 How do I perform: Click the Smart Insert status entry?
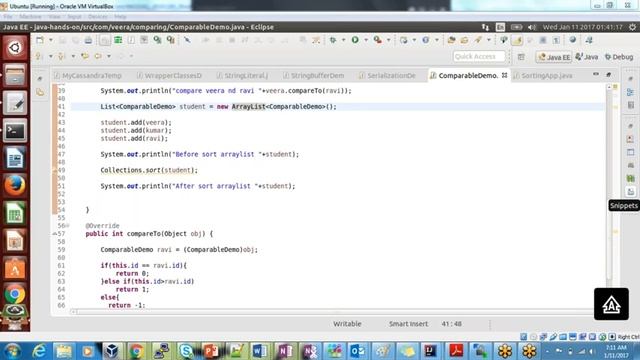(x=408, y=324)
